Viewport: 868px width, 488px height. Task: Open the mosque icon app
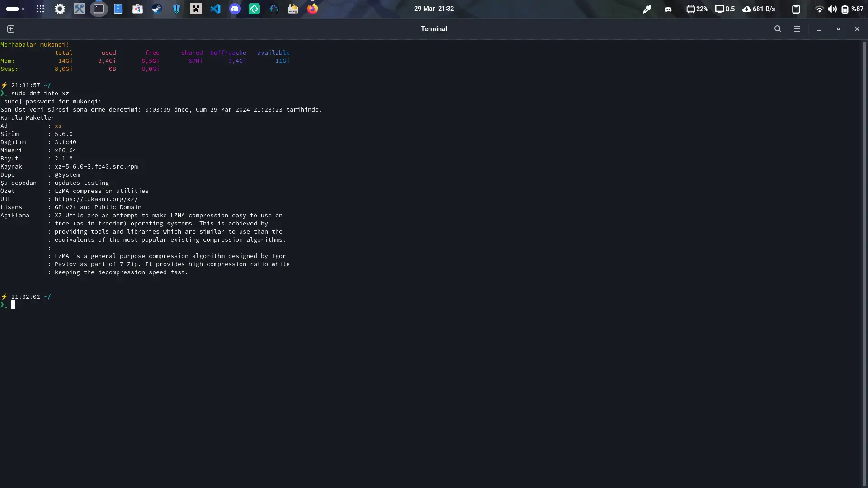point(293,9)
